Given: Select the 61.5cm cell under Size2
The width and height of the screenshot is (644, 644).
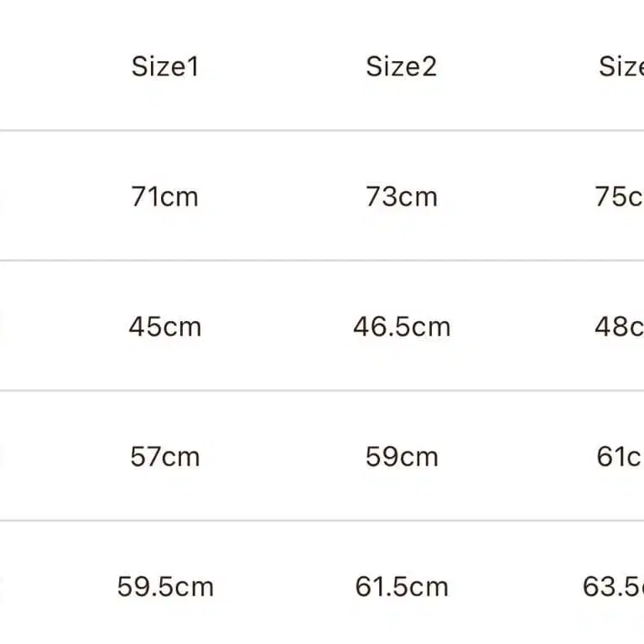Looking at the screenshot, I should point(401,586).
